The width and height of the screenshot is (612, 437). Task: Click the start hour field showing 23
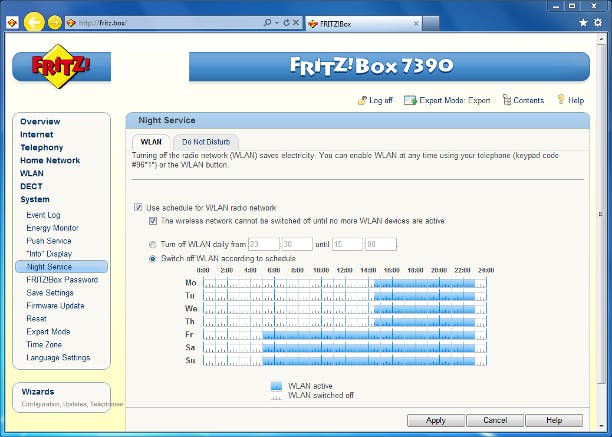(264, 244)
